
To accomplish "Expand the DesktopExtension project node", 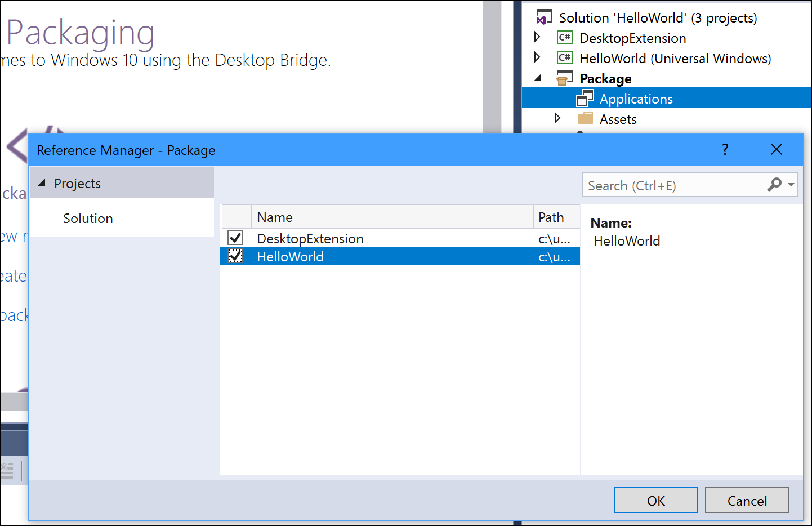I will click(537, 37).
